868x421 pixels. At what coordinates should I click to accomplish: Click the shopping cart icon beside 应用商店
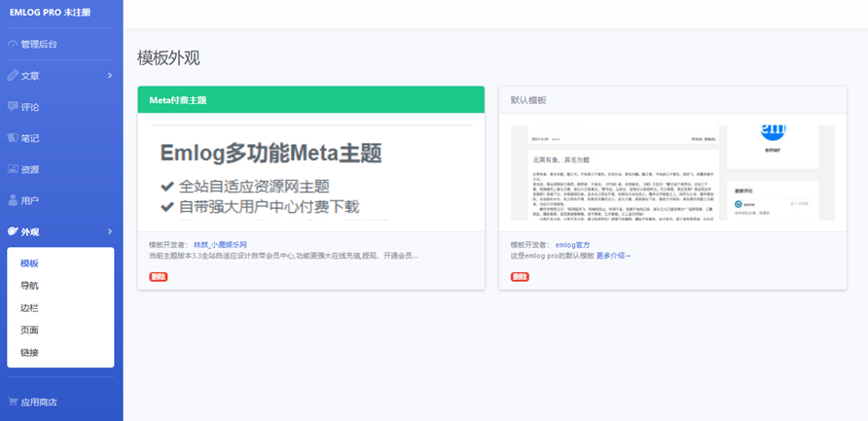(x=13, y=402)
